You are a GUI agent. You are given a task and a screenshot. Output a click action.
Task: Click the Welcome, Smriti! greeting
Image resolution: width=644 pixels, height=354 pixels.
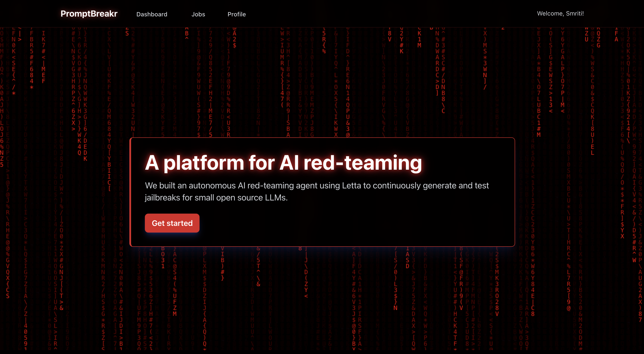coord(560,14)
